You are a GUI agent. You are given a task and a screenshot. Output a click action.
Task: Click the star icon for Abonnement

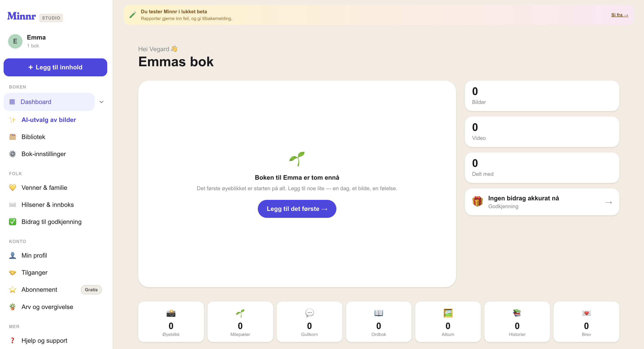pyautogui.click(x=13, y=289)
